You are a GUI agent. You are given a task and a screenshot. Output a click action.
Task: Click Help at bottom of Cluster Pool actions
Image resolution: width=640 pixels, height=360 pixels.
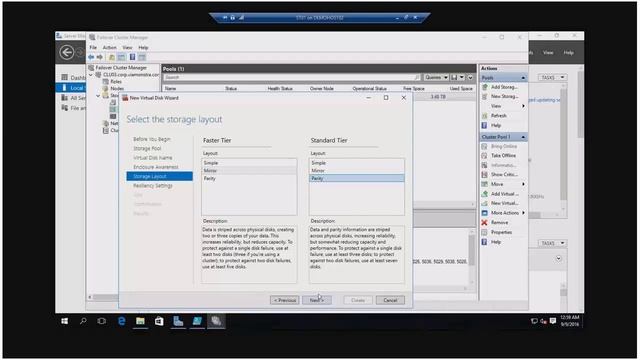[496, 242]
